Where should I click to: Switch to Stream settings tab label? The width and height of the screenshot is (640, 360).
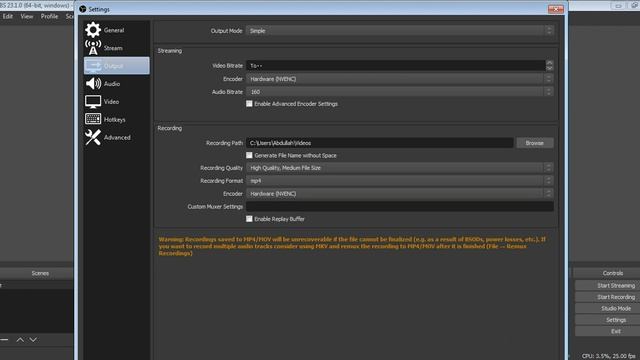(x=113, y=48)
